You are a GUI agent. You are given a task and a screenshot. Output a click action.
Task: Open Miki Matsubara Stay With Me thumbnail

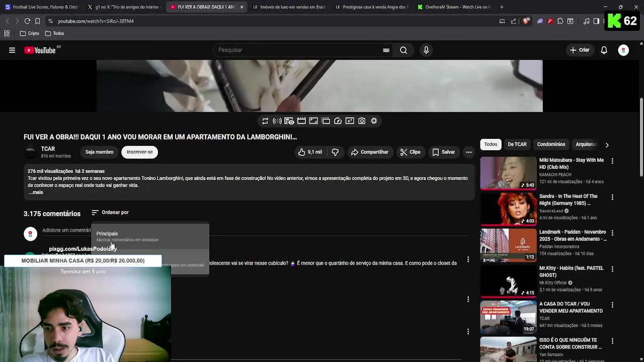(508, 173)
